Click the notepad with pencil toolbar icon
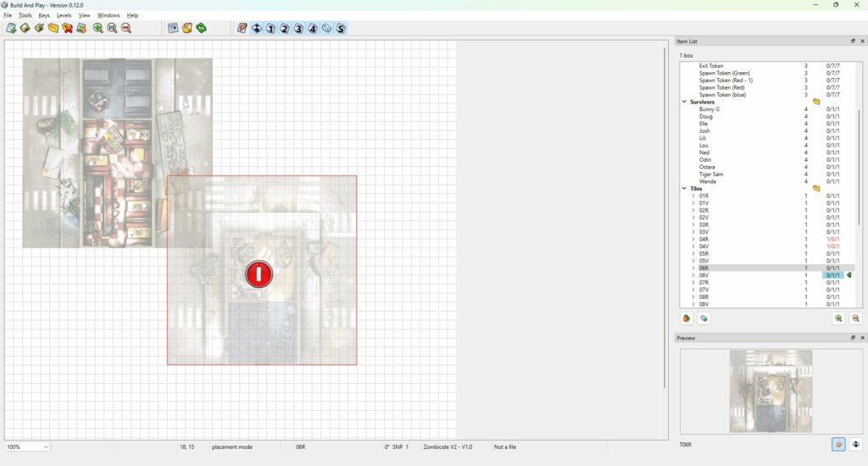The height and width of the screenshot is (466, 868). tap(242, 28)
